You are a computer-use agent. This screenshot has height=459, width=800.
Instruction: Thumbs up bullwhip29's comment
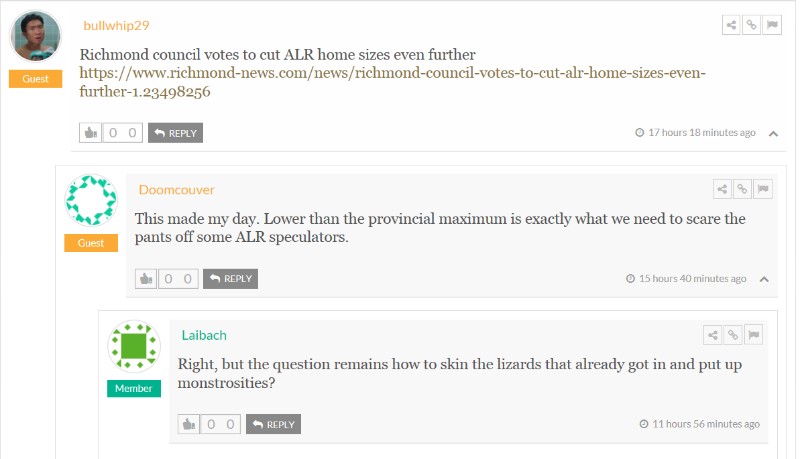(91, 133)
